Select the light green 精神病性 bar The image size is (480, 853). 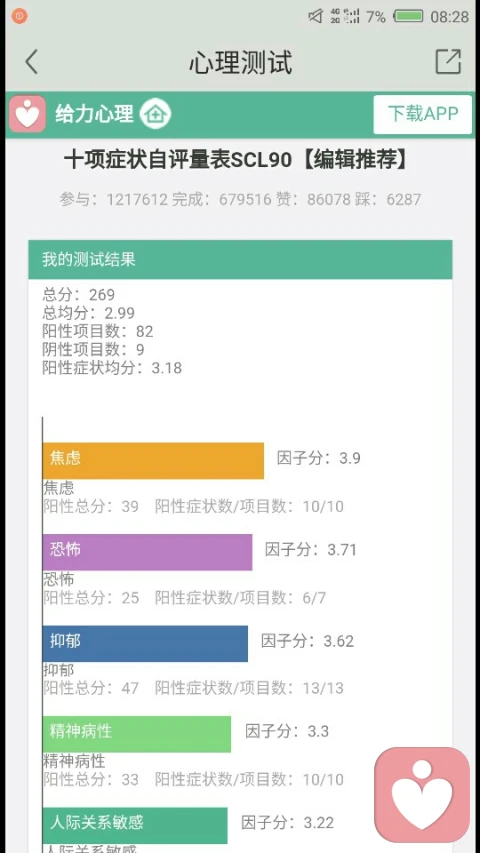137,734
